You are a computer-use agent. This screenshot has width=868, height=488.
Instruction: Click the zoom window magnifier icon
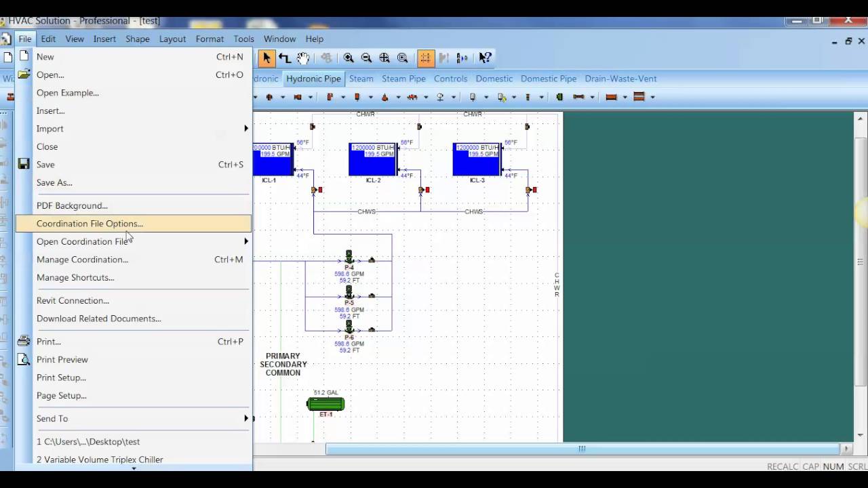click(403, 58)
